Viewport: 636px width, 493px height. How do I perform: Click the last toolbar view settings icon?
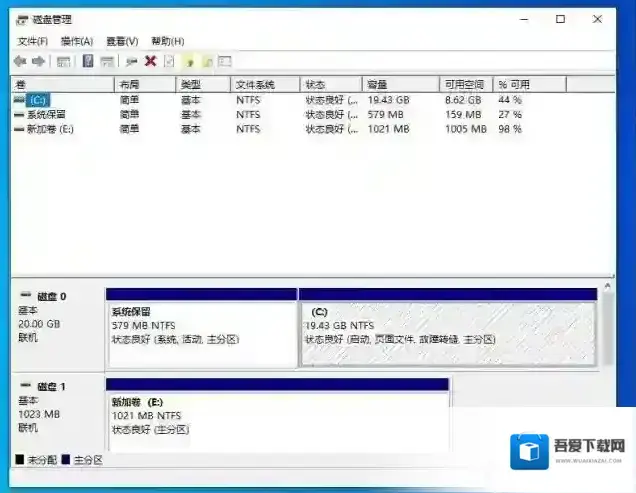225,61
